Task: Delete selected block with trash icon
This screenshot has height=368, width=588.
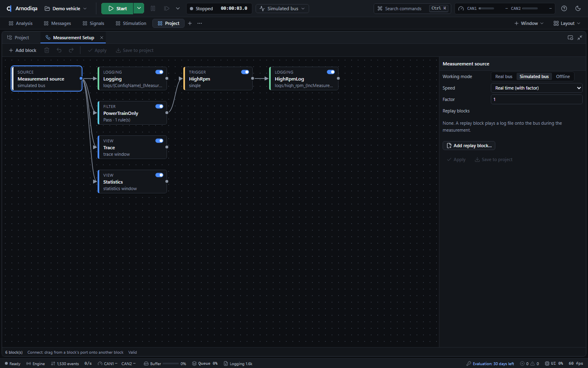Action: (x=47, y=50)
